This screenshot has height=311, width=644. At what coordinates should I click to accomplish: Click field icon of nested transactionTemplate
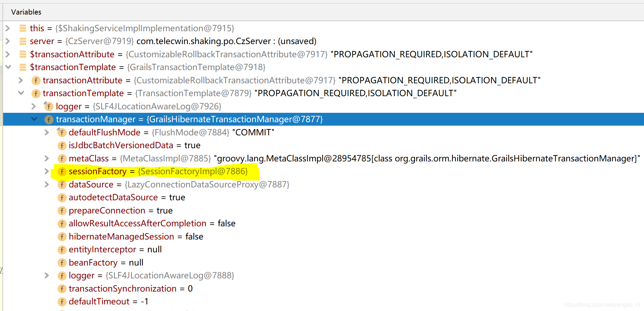[36, 93]
